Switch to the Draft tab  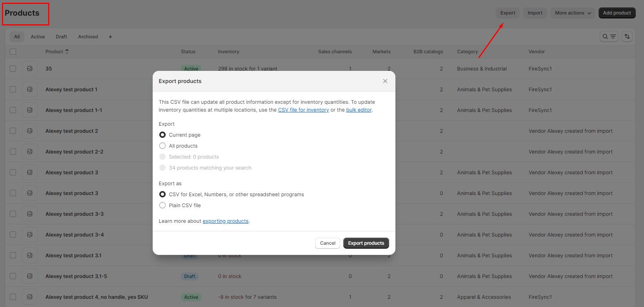tap(61, 37)
